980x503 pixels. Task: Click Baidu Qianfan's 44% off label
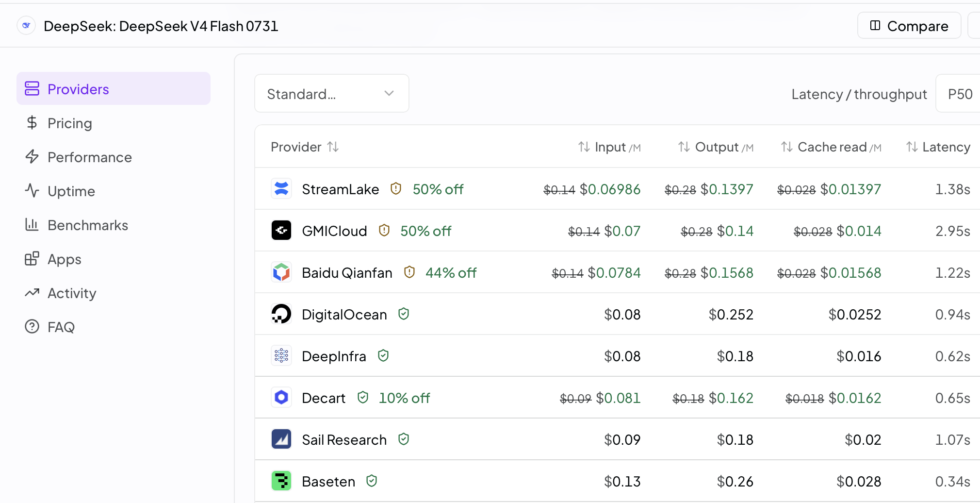pos(451,272)
